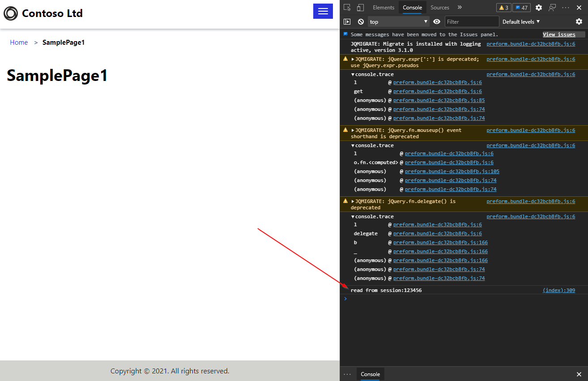The image size is (588, 381).
Task: Open the hamburger navigation menu
Action: pyautogui.click(x=323, y=12)
